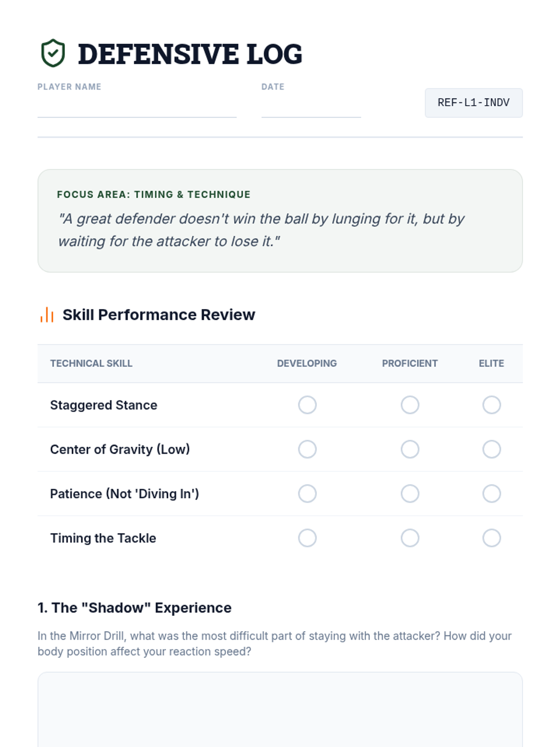Focus the Date input line
The image size is (560, 747).
coord(311,106)
